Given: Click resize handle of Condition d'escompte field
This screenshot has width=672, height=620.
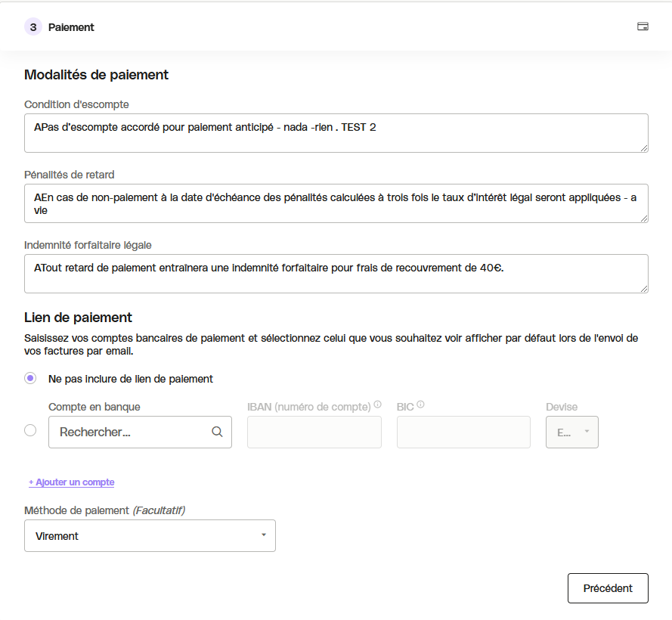Looking at the screenshot, I should pyautogui.click(x=644, y=148).
